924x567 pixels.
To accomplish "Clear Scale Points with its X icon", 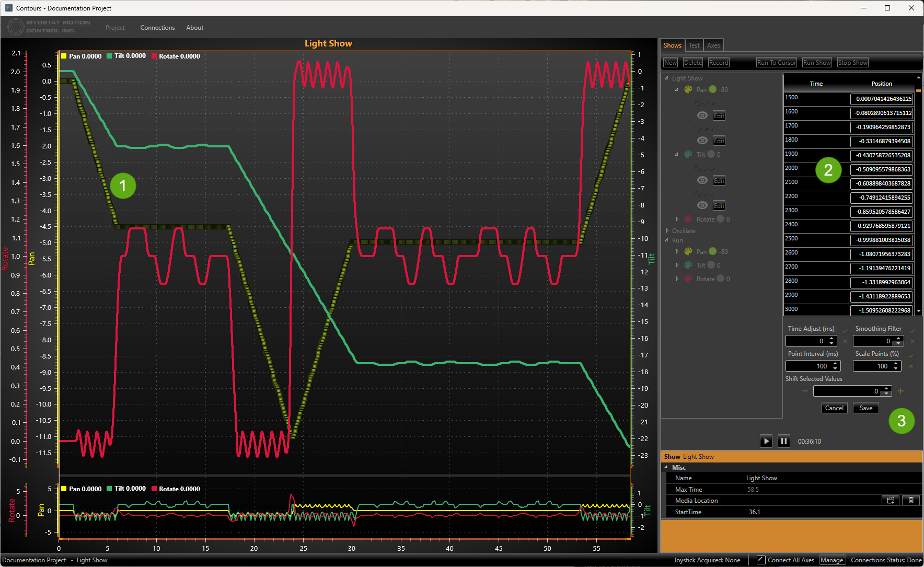I will [x=911, y=366].
